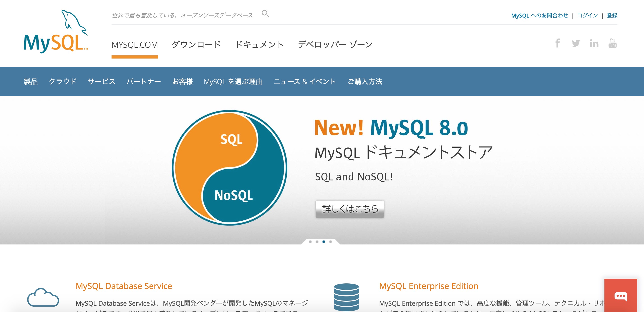644x312 pixels.
Task: Open the MySQL Facebook page icon
Action: point(557,43)
